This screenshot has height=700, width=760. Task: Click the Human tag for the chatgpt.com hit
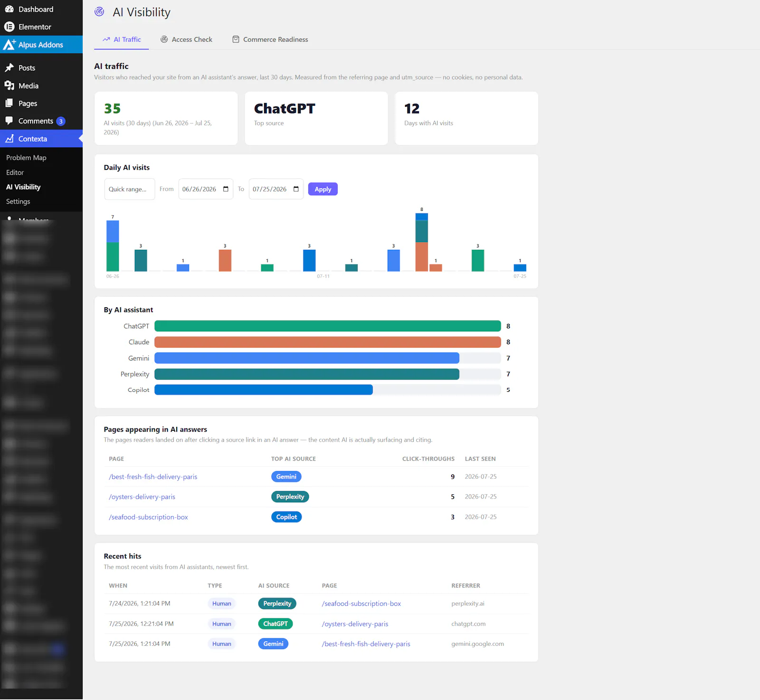(x=222, y=624)
